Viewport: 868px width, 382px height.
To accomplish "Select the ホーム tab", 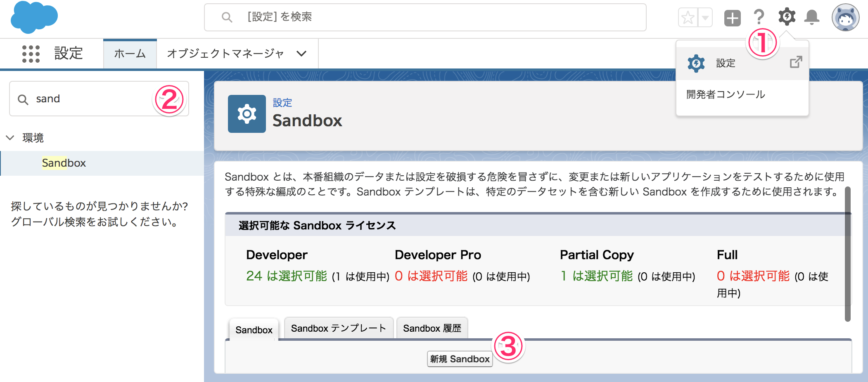I will (130, 54).
